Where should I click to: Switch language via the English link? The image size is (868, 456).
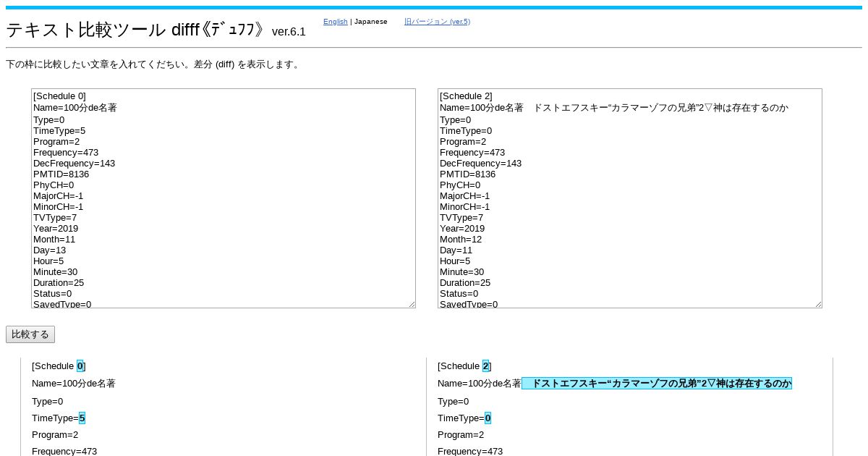point(335,22)
